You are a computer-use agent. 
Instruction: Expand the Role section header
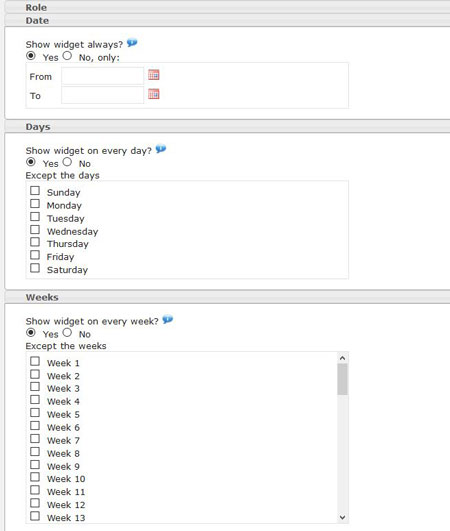[x=227, y=7]
